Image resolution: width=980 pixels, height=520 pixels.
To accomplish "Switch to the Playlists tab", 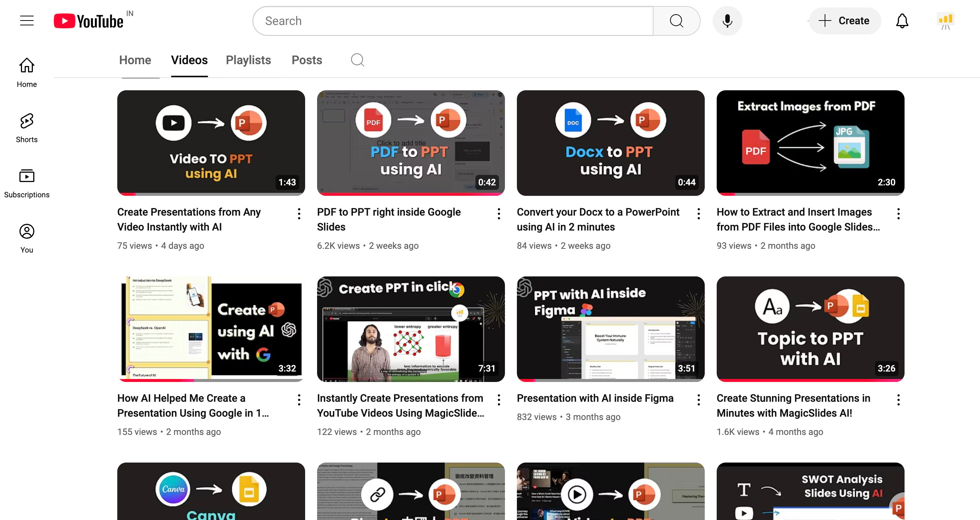I will (x=248, y=60).
